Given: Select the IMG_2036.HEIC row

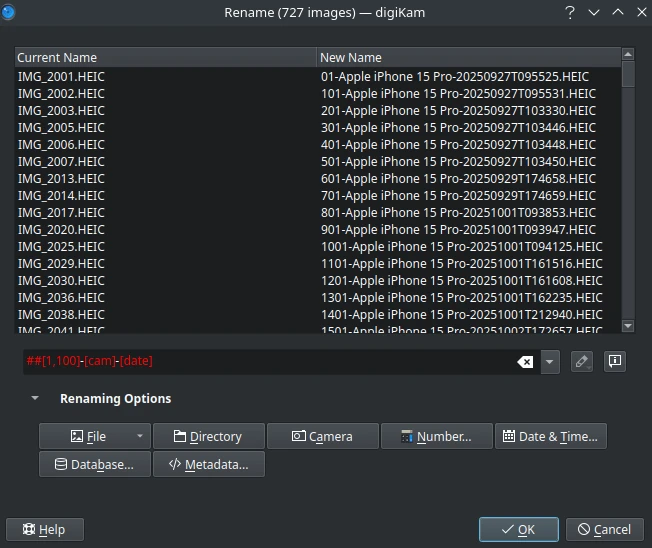Looking at the screenshot, I should point(318,298).
